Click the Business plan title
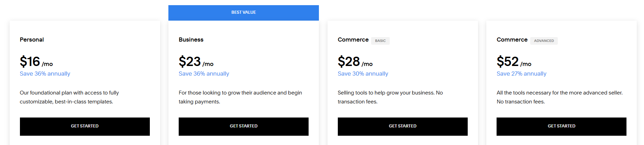Screen dimensions: 644x145 point(191,40)
